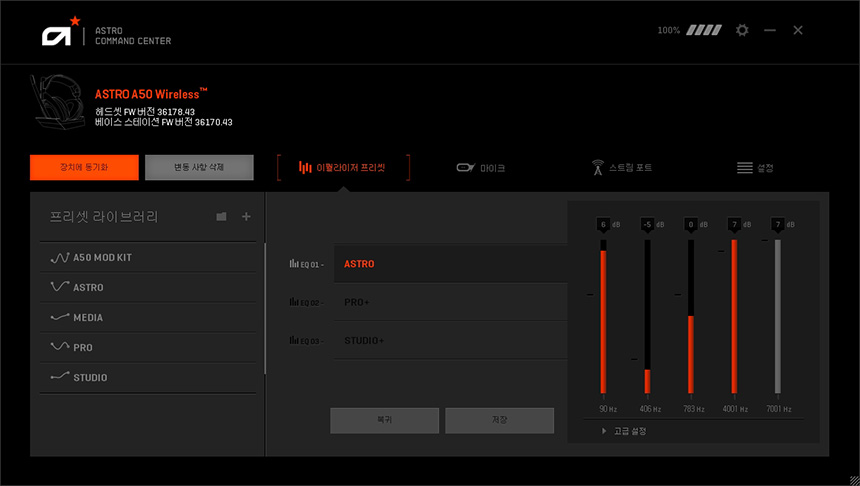Open preset library folder icon
The width and height of the screenshot is (860, 486).
[x=221, y=217]
